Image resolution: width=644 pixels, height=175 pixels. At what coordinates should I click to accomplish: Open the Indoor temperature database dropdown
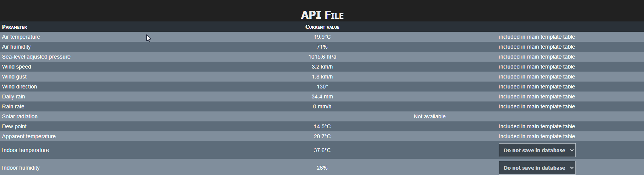click(537, 150)
